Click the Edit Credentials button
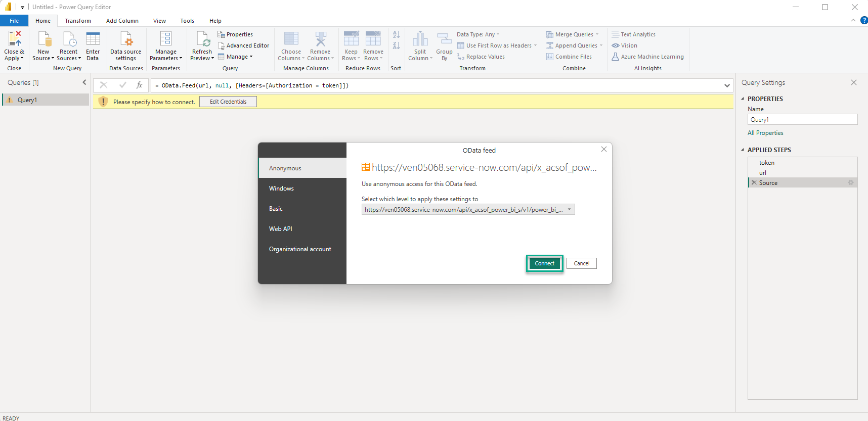Image resolution: width=868 pixels, height=421 pixels. pyautogui.click(x=228, y=102)
